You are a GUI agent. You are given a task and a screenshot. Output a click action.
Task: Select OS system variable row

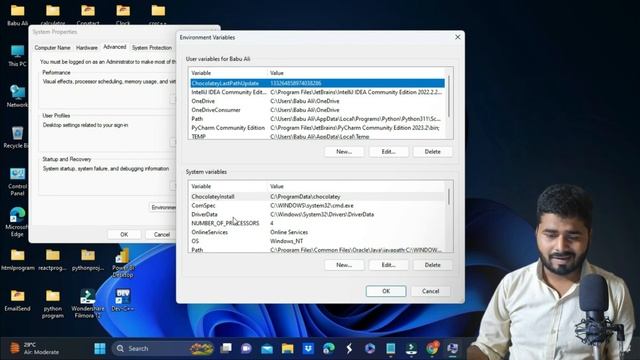coord(318,242)
